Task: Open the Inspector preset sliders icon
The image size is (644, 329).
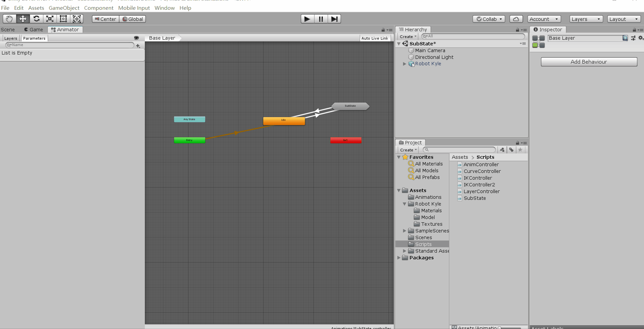Action: pyautogui.click(x=633, y=38)
